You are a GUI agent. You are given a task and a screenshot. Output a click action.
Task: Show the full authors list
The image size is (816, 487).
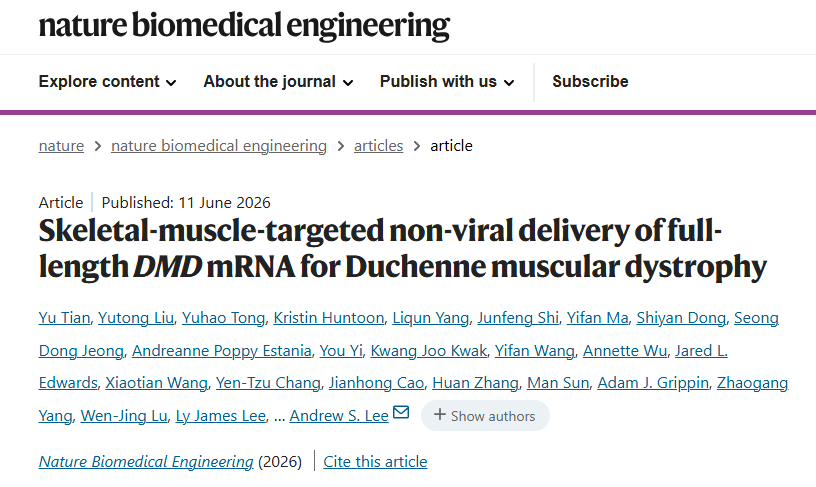485,416
